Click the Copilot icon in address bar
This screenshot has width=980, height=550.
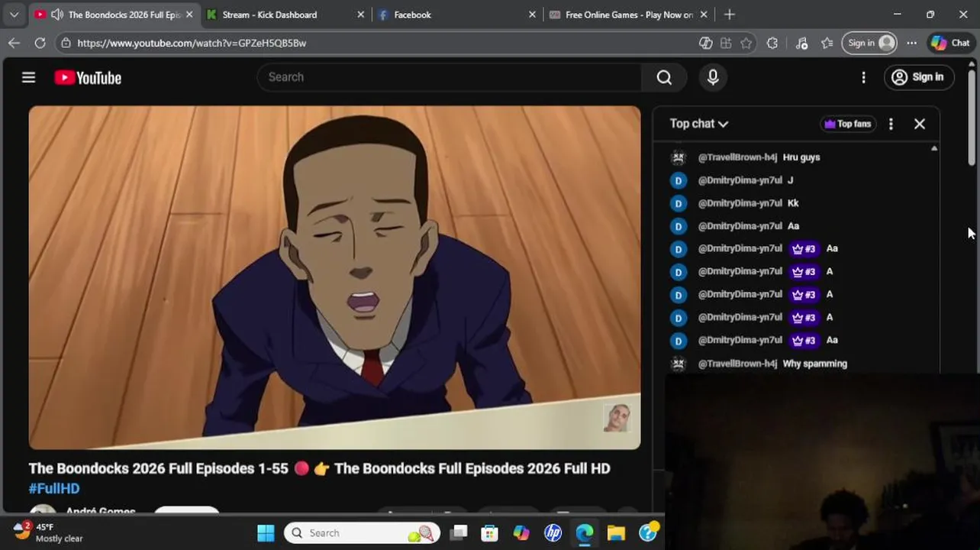706,44
